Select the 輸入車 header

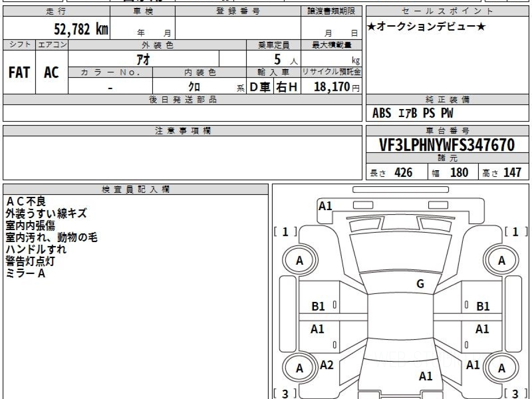(x=274, y=72)
